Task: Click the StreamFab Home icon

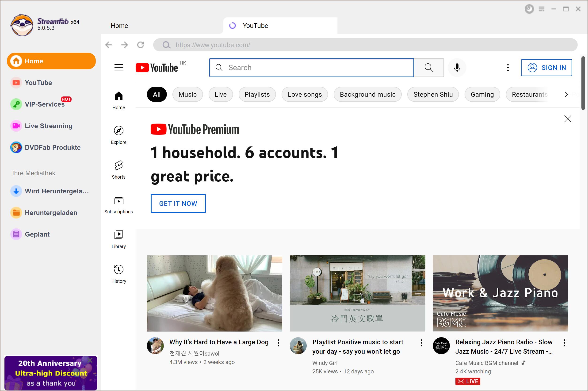Action: (16, 61)
